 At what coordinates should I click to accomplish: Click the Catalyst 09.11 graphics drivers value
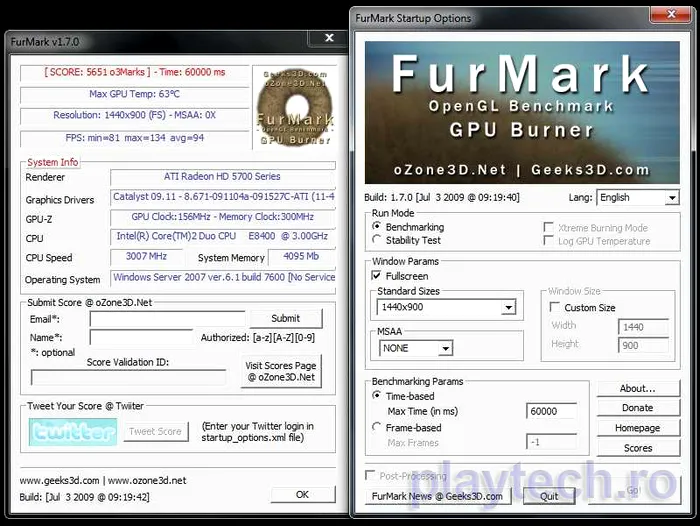pyautogui.click(x=224, y=196)
